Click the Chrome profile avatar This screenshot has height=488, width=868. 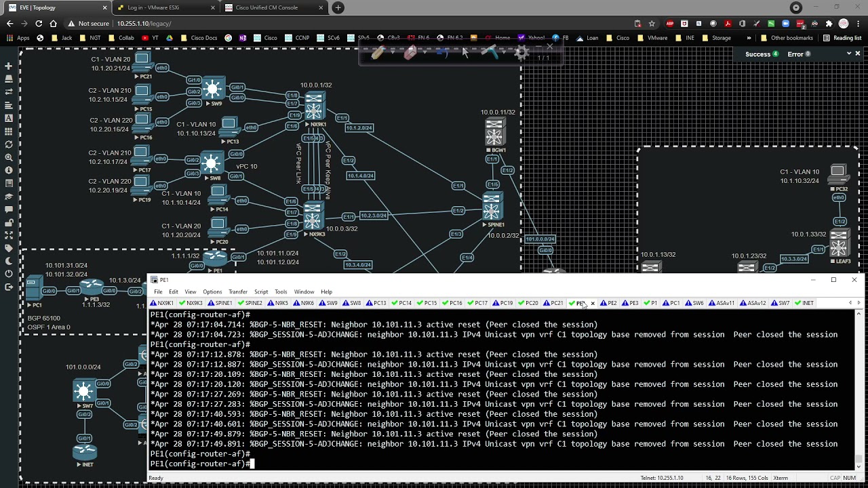[844, 23]
